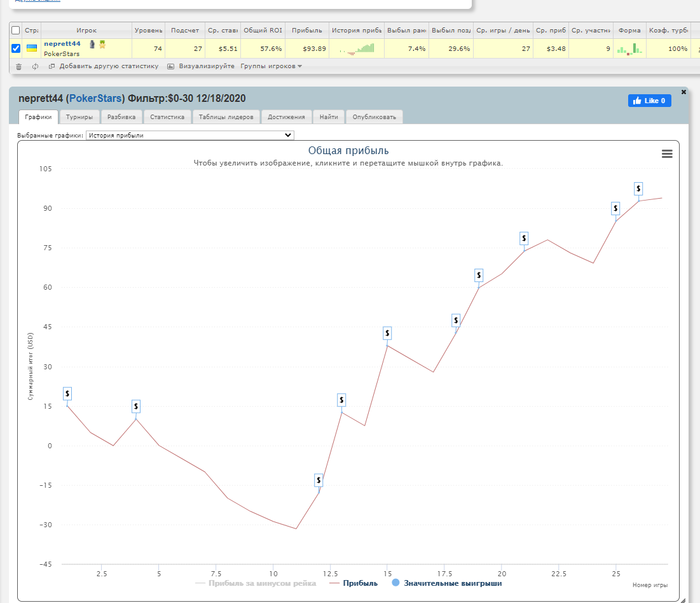
Task: Sort by the Уровень column header
Action: tap(148, 30)
